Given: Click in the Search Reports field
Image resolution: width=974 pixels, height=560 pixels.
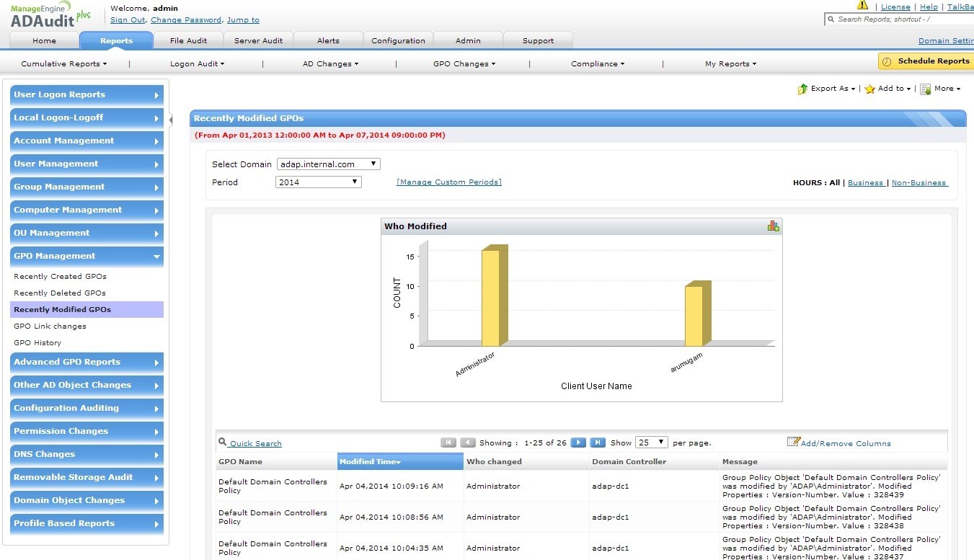Looking at the screenshot, I should (901, 19).
